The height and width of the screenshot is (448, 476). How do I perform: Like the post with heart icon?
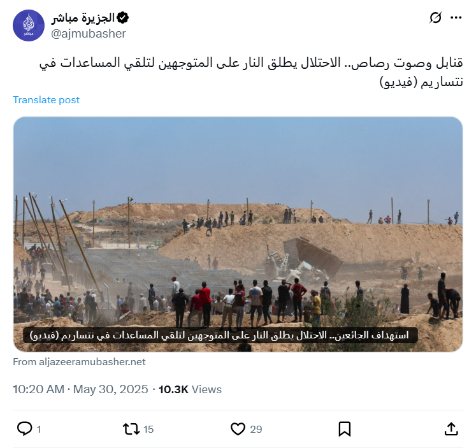238,429
